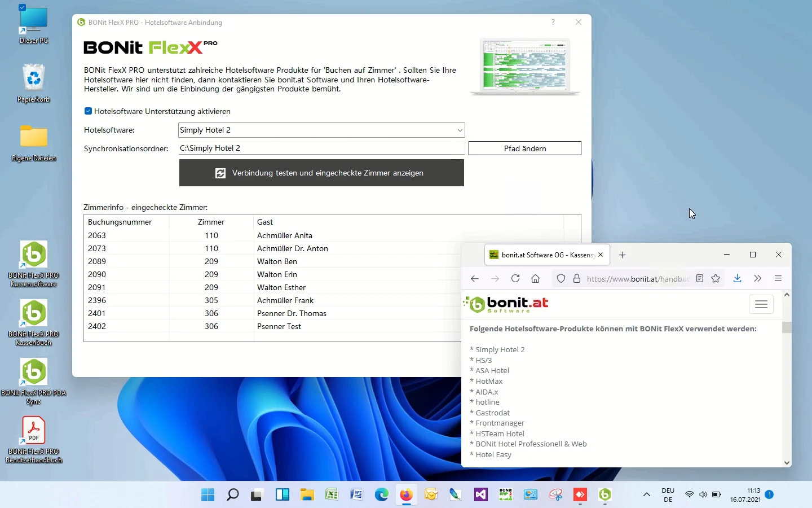Click Verbindung testen und eingecheckte Zimmer anzeigen

(x=321, y=173)
